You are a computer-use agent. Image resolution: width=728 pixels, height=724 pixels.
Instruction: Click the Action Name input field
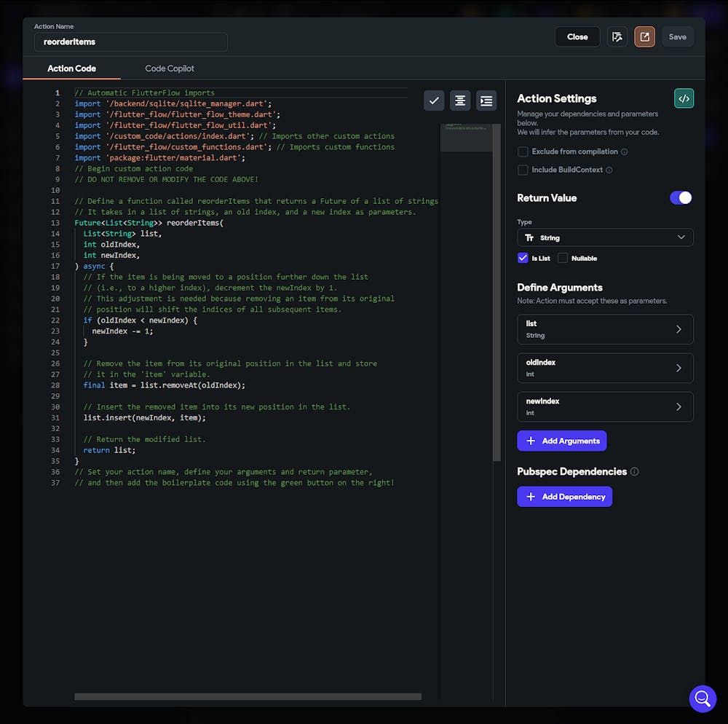point(131,42)
